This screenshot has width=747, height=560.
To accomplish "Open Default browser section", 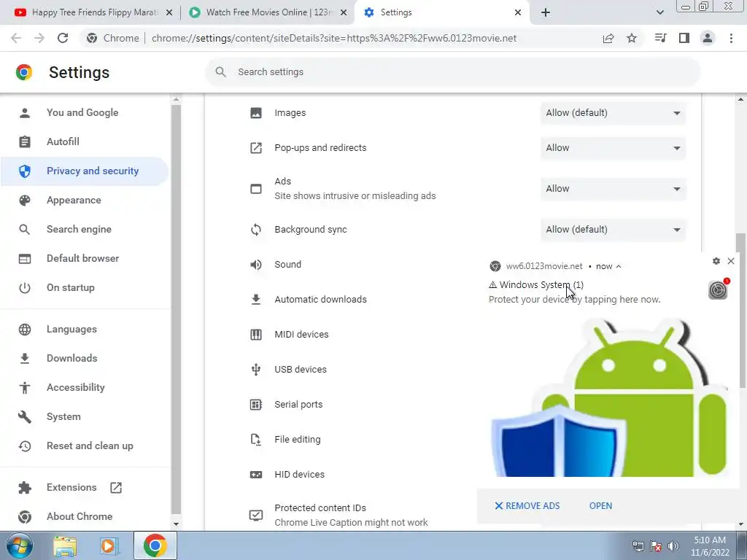I will [83, 258].
